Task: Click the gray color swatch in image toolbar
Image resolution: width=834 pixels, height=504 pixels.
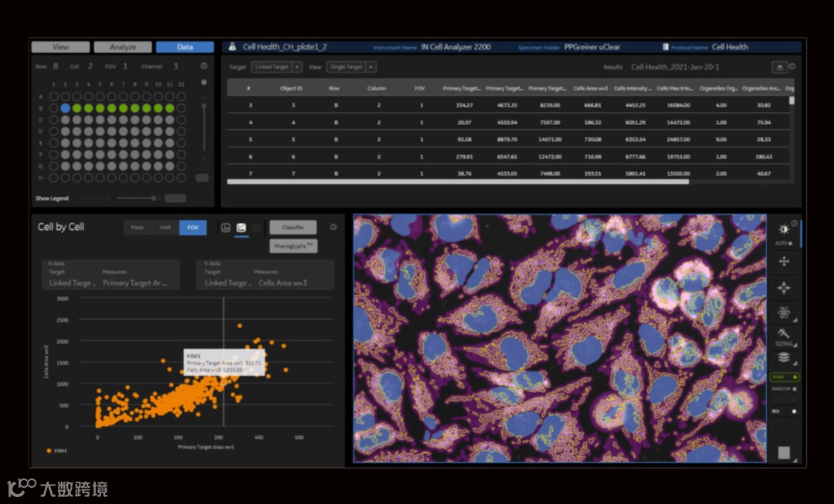Action: (784, 452)
